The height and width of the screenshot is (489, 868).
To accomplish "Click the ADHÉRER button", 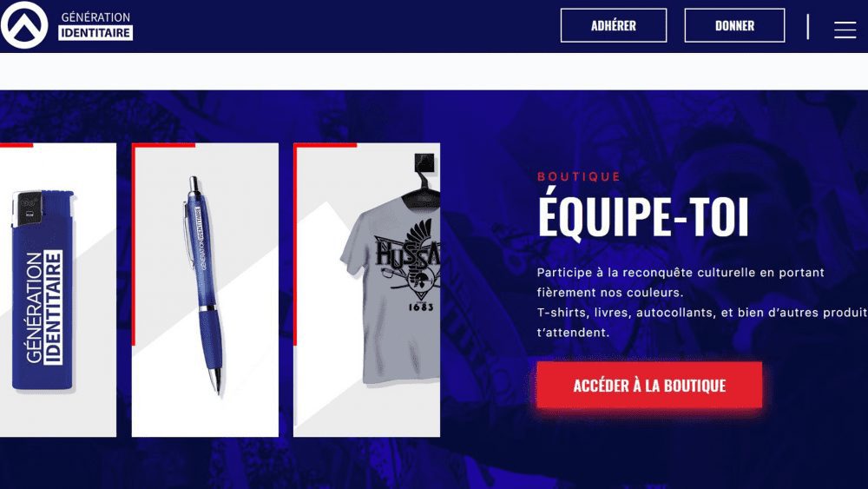I will [614, 25].
